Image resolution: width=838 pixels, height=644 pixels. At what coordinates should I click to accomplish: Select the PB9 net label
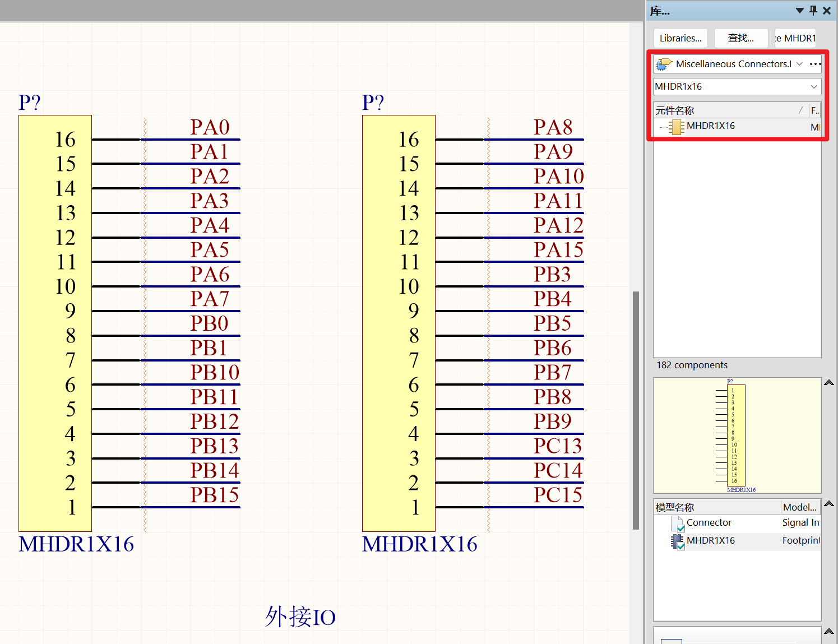pos(553,422)
